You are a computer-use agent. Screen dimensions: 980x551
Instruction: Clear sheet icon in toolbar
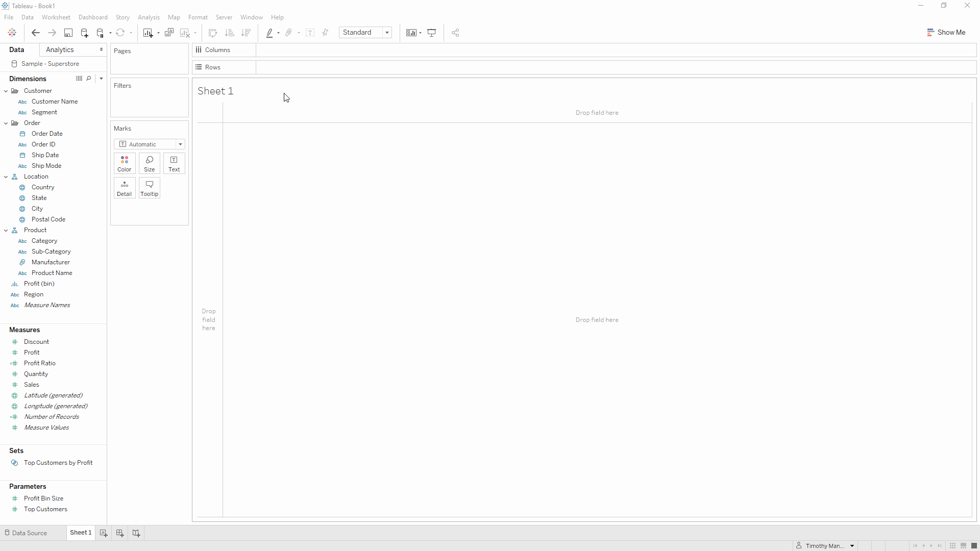click(x=185, y=33)
